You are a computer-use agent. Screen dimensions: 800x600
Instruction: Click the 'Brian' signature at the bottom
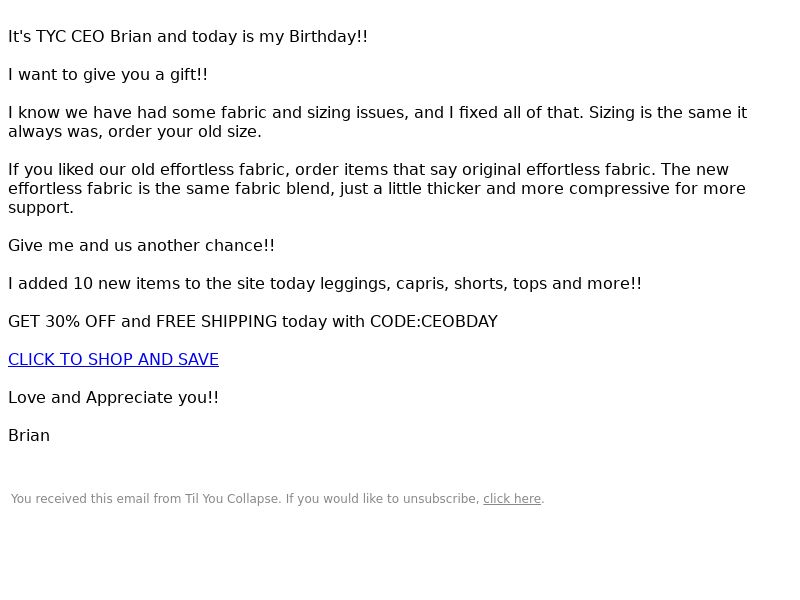pos(29,435)
